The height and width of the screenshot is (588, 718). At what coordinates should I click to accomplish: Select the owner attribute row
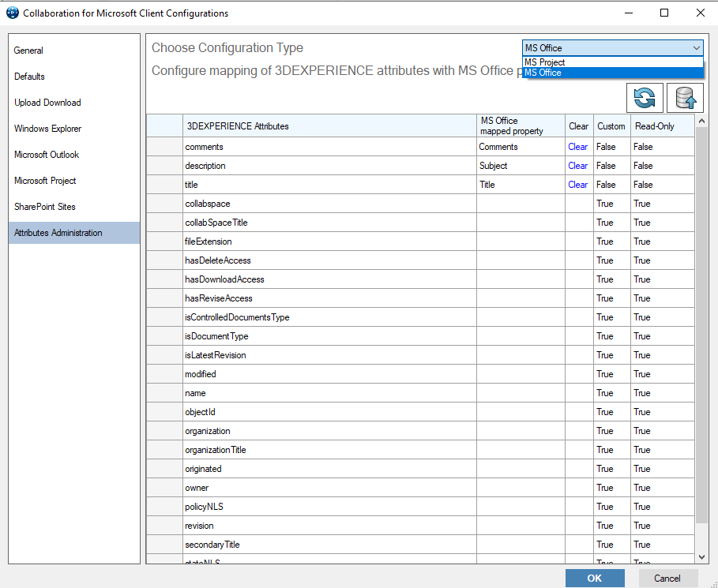point(329,488)
